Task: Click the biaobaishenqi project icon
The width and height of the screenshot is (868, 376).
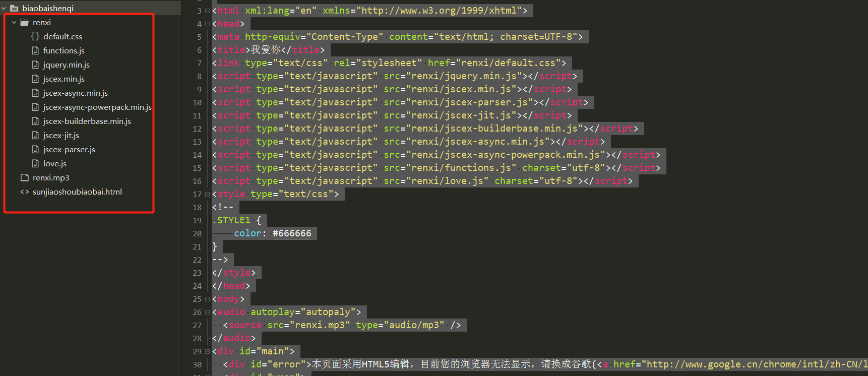Action: click(x=14, y=9)
